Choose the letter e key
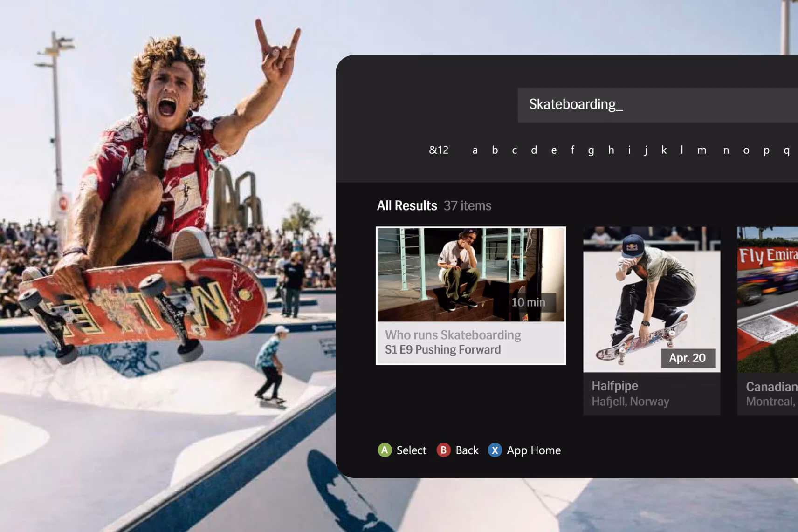798x532 pixels. tap(554, 150)
